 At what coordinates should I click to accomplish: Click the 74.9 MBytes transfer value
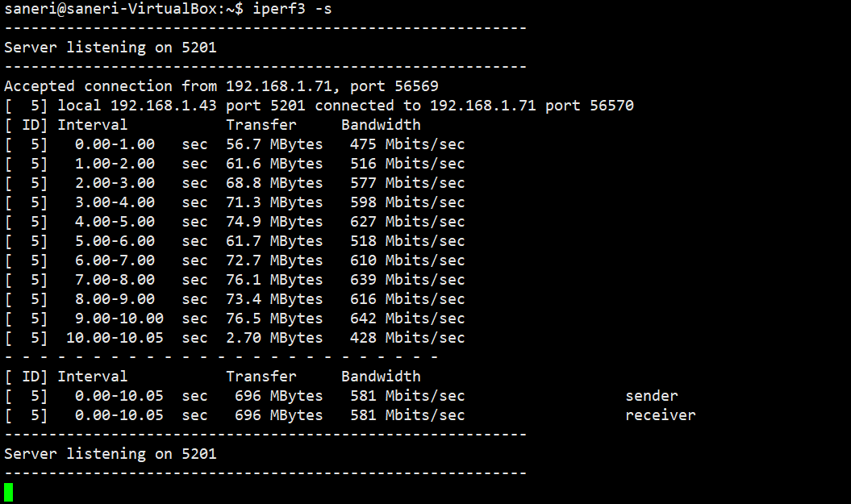click(274, 222)
